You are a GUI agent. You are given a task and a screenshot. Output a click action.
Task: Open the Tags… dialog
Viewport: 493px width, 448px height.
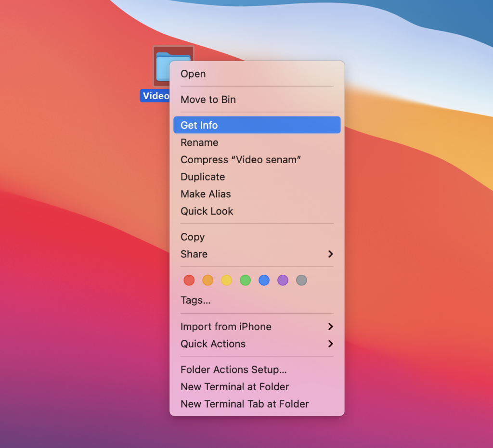click(257, 300)
